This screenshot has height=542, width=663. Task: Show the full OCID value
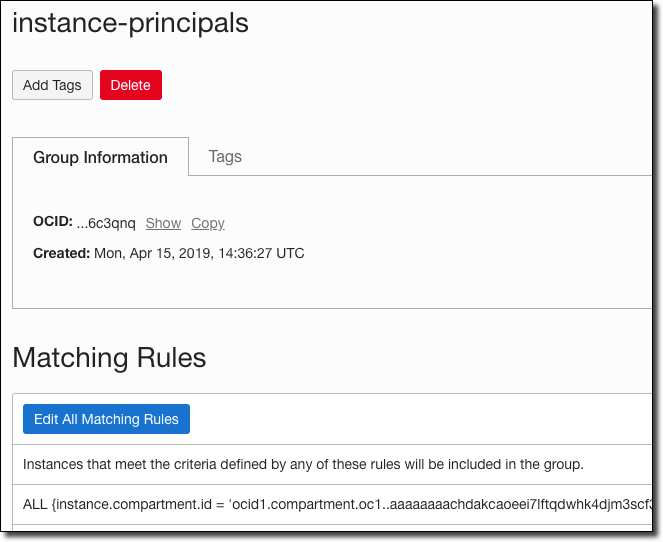163,223
